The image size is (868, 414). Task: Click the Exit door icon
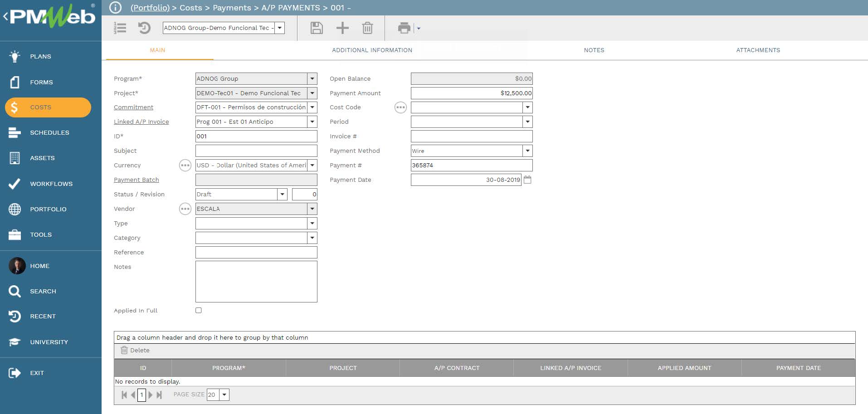point(15,373)
